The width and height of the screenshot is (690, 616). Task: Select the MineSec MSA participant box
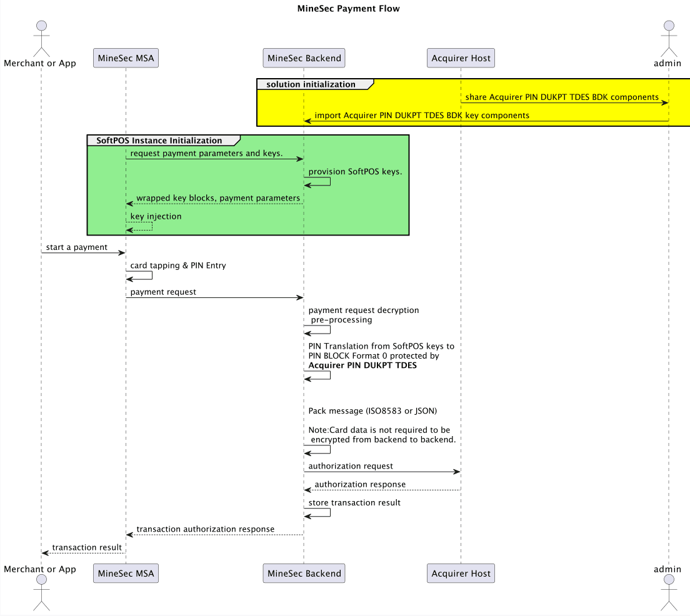point(125,57)
